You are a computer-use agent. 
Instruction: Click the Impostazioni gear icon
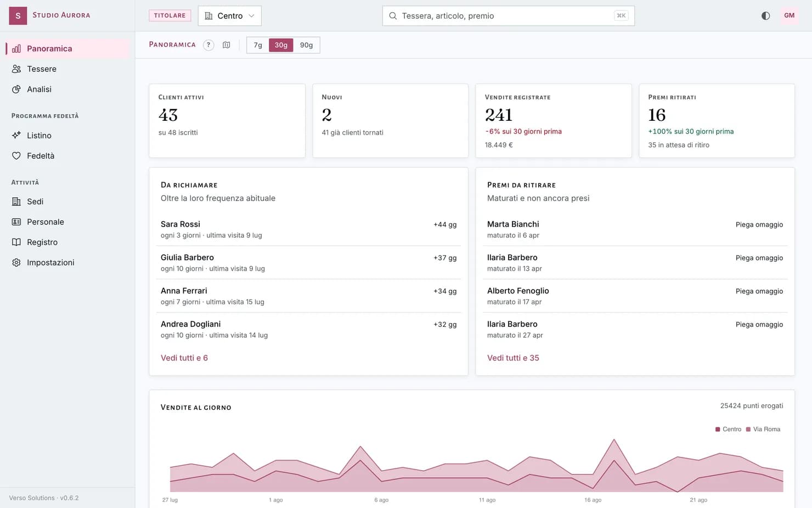click(x=16, y=263)
